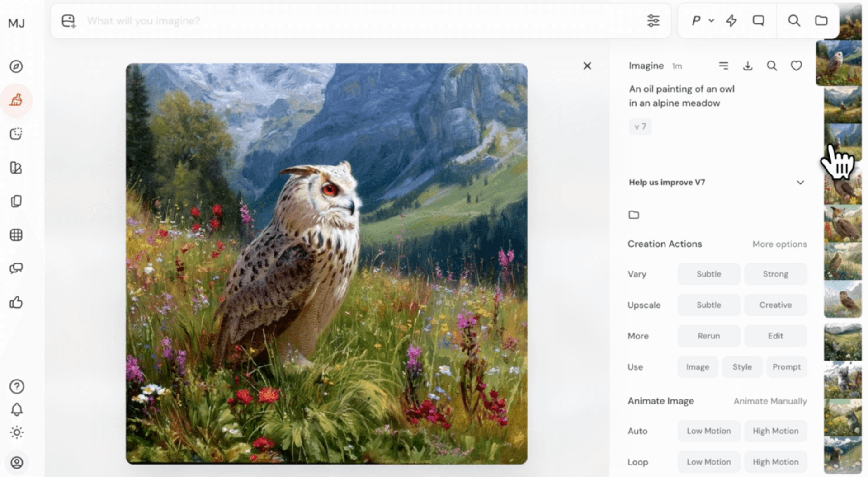Click Upscale Subtle button
This screenshot has width=868, height=488.
point(708,305)
